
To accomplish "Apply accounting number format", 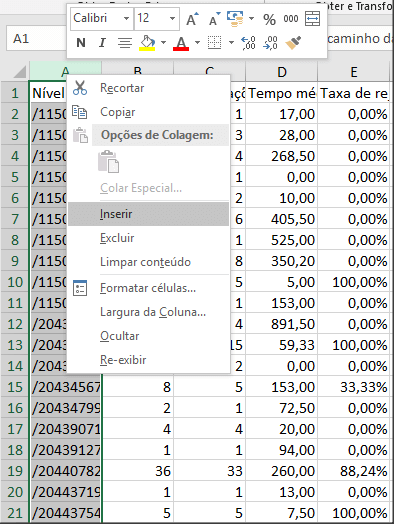I will 235,19.
